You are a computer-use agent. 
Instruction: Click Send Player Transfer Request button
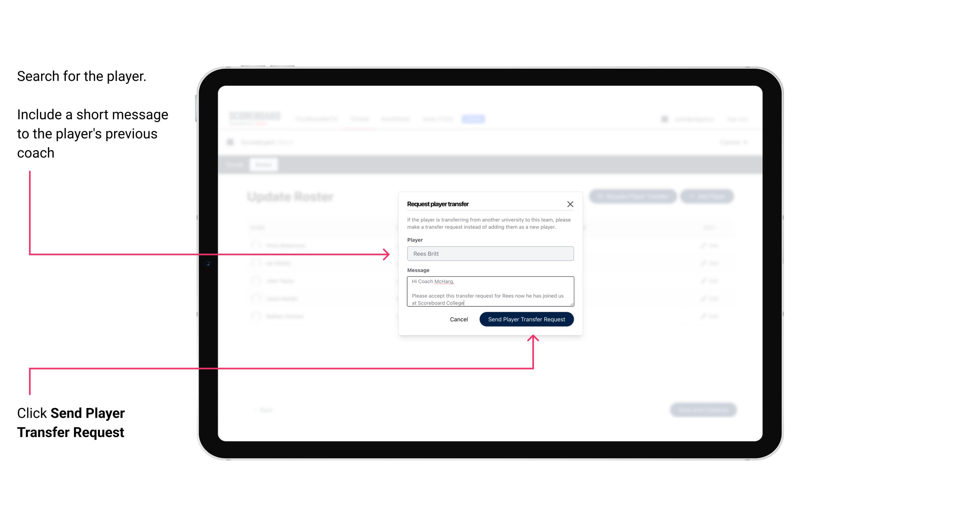coord(526,319)
